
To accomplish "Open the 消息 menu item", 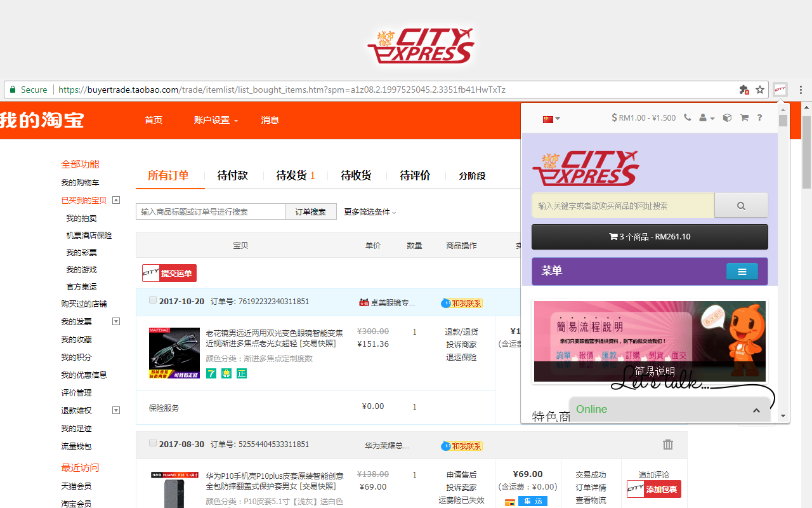I will coord(270,120).
